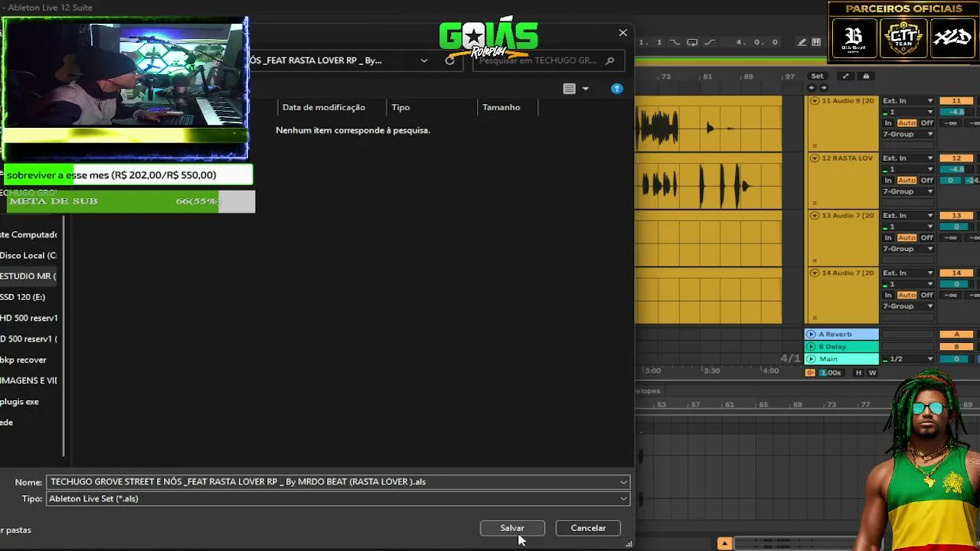Cancel the save dialog
Image resolution: width=980 pixels, height=551 pixels.
coord(588,528)
